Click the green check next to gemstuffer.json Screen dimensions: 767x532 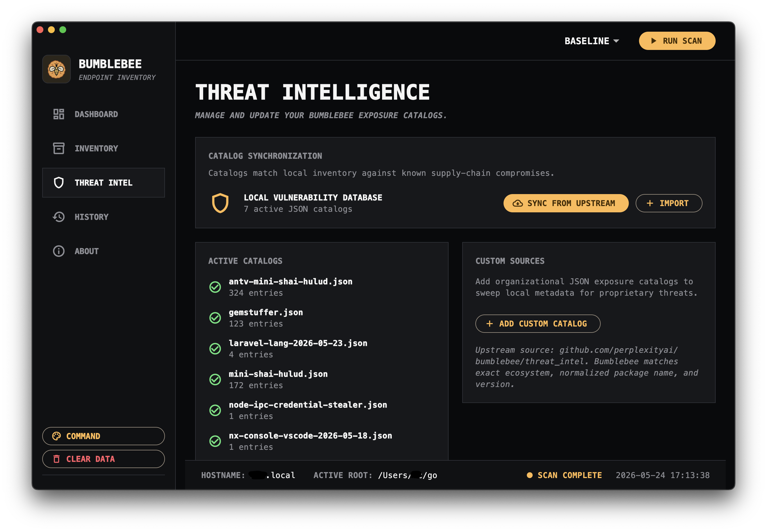coord(215,318)
